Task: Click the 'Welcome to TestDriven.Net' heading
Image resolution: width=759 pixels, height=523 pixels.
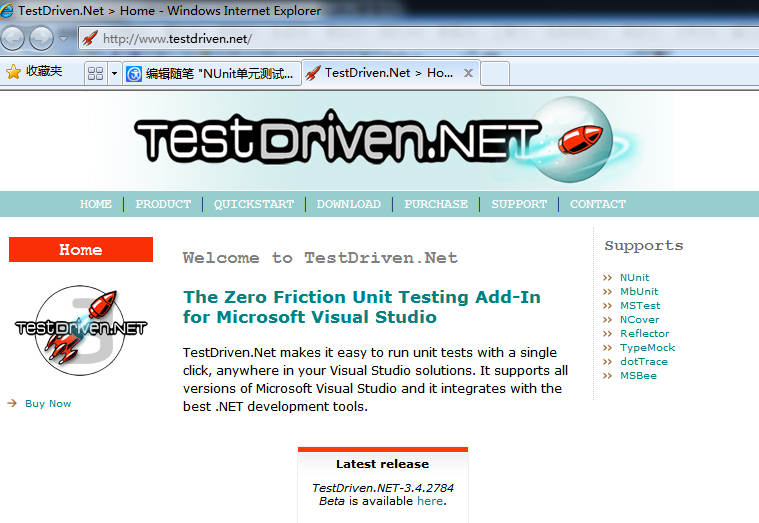Action: click(x=320, y=258)
